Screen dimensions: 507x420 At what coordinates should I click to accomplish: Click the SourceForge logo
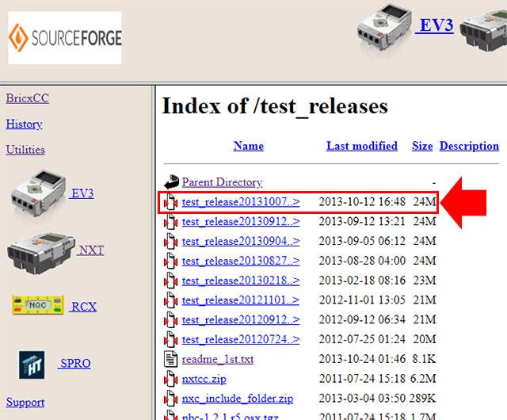pos(65,37)
